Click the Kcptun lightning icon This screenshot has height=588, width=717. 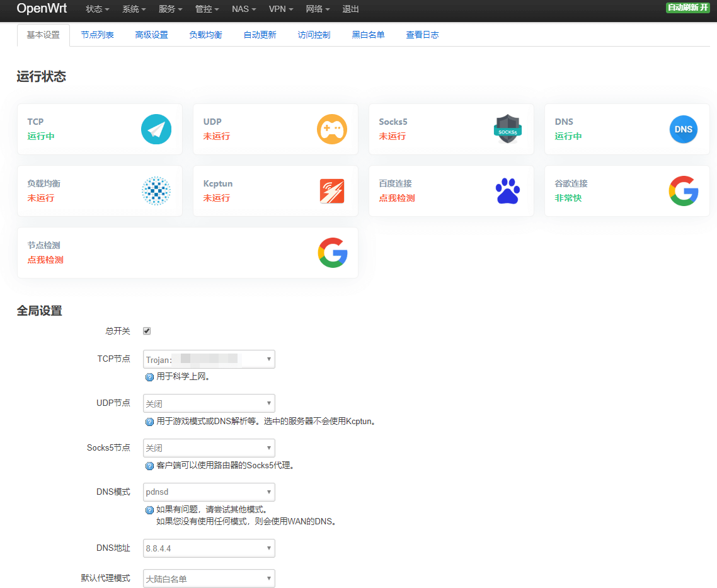point(332,191)
